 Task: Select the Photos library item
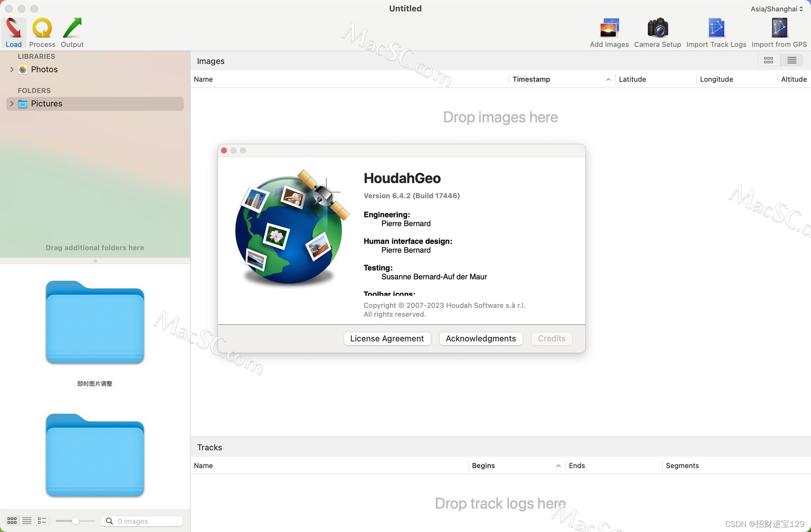95,69
